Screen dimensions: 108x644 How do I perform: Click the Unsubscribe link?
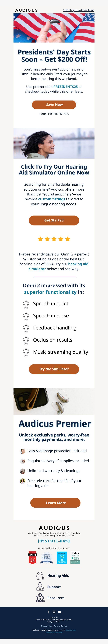click(70, 630)
